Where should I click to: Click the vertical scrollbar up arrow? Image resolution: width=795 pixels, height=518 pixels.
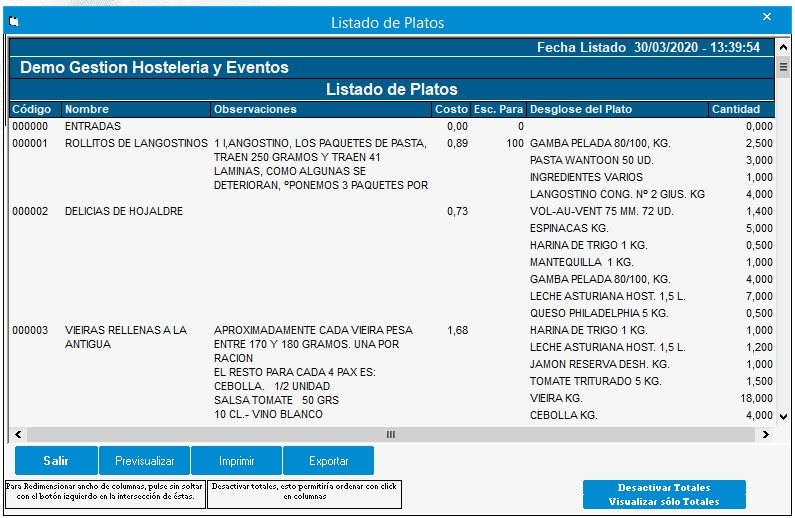pos(783,47)
